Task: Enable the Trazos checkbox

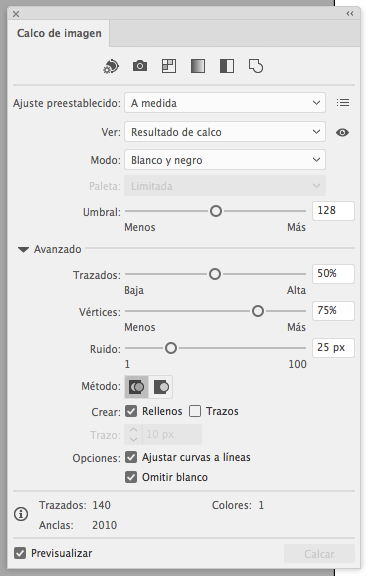Action: point(195,411)
